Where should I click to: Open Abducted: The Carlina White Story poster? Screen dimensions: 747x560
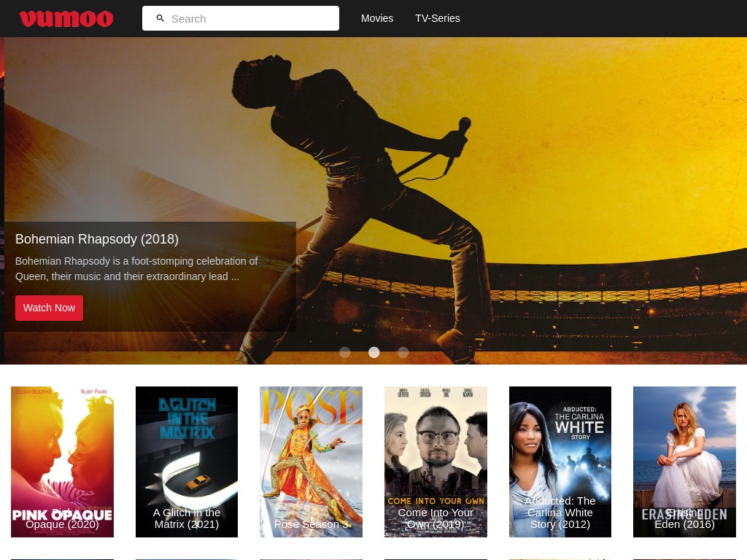pos(560,462)
